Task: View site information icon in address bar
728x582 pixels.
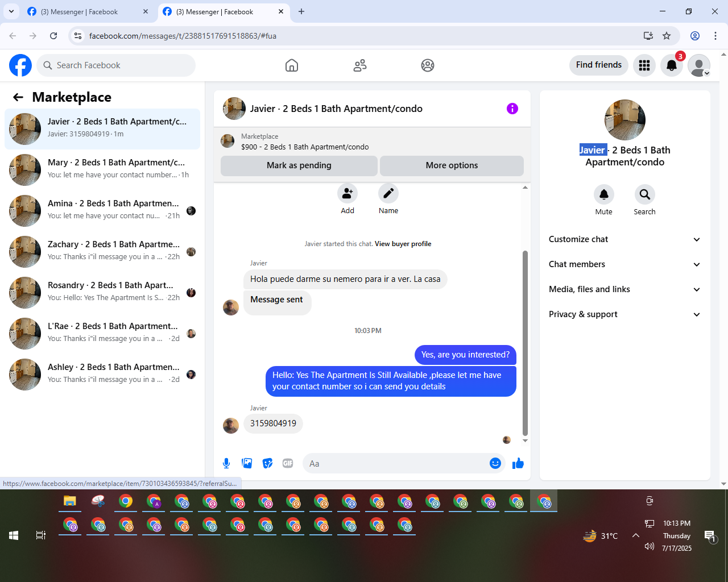Action: pyautogui.click(x=78, y=36)
